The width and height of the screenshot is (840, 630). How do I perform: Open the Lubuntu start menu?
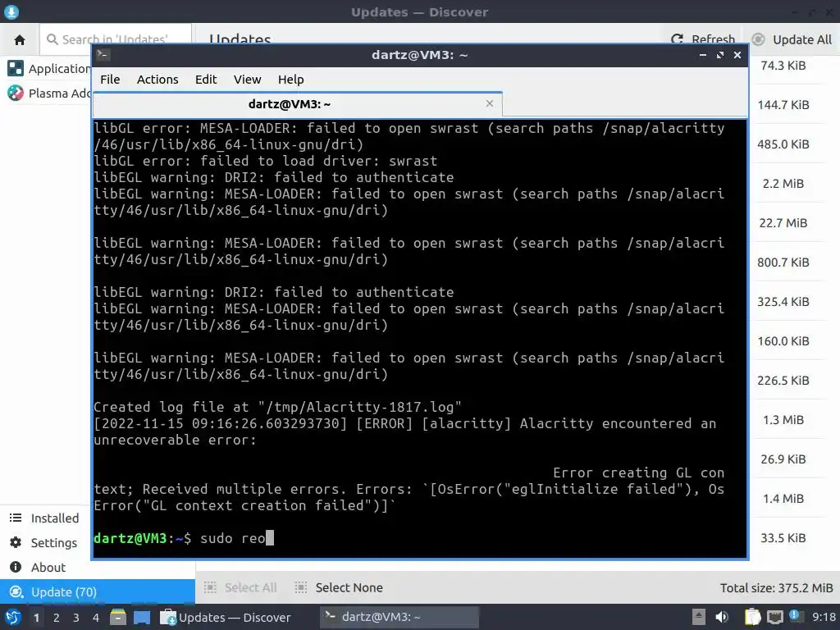tap(12, 617)
